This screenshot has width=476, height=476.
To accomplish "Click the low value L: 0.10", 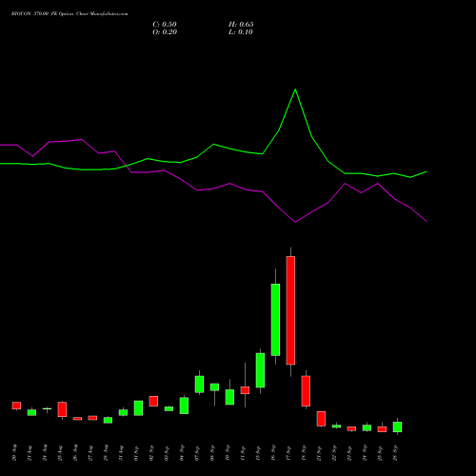I will [241, 32].
